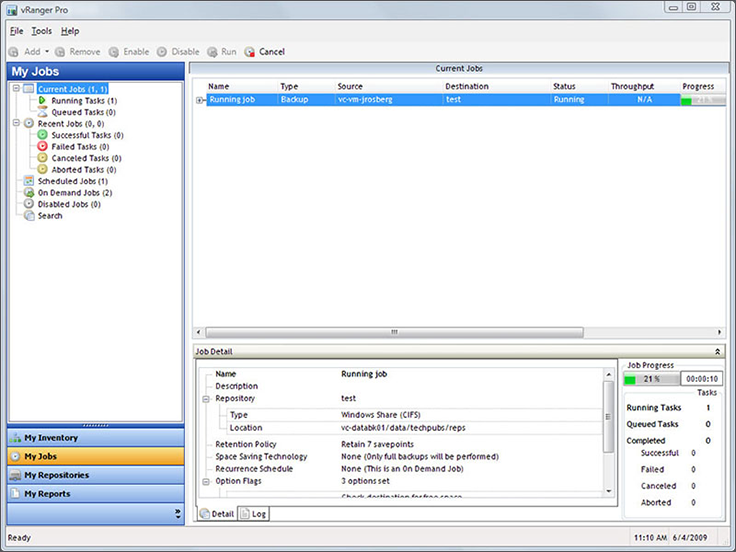Viewport: 736px width, 552px height.
Task: Click the Progress column header
Action: click(698, 86)
